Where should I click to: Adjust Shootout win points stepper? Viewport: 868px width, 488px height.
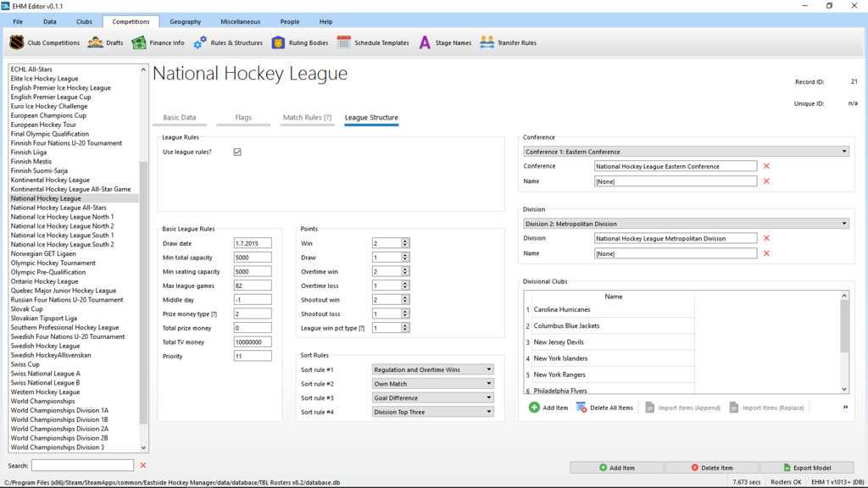pyautogui.click(x=405, y=300)
